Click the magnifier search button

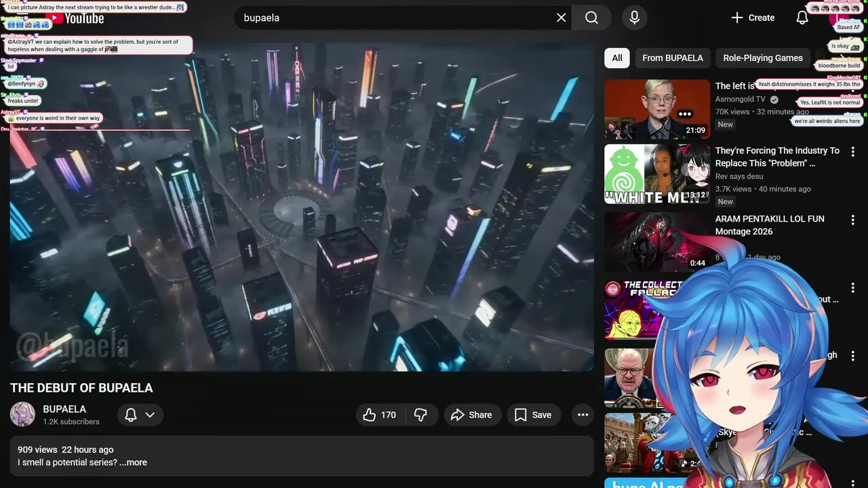pos(591,18)
